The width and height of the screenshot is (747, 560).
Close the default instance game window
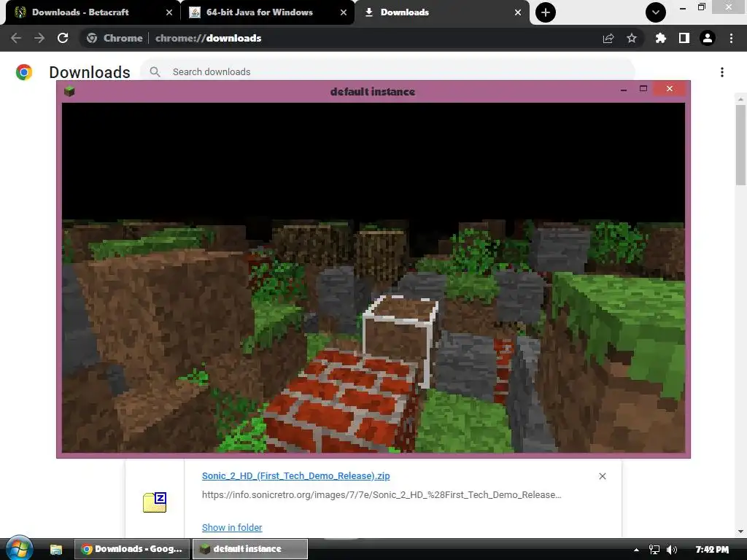[670, 88]
